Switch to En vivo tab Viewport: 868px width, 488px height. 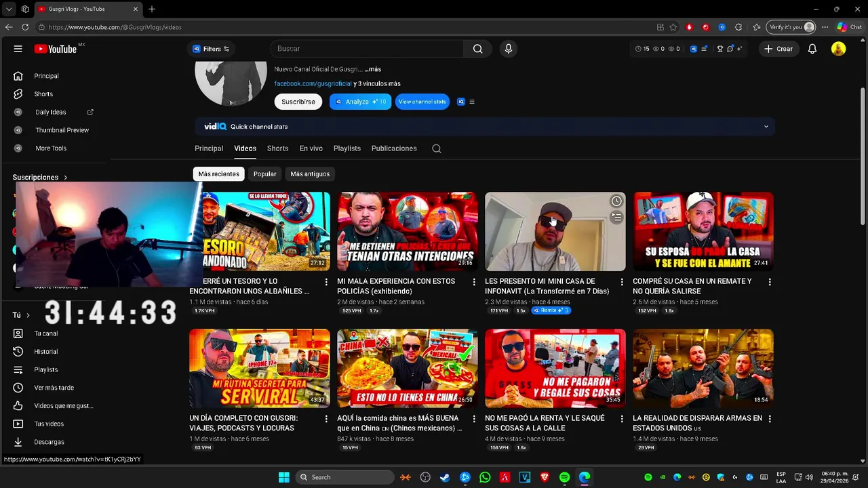[x=311, y=148]
